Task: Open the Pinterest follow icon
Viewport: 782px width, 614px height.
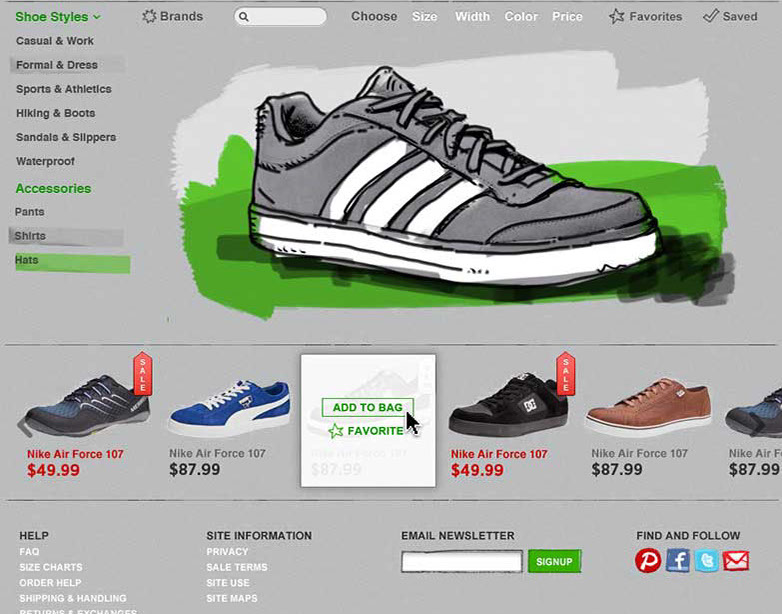Action: 648,561
